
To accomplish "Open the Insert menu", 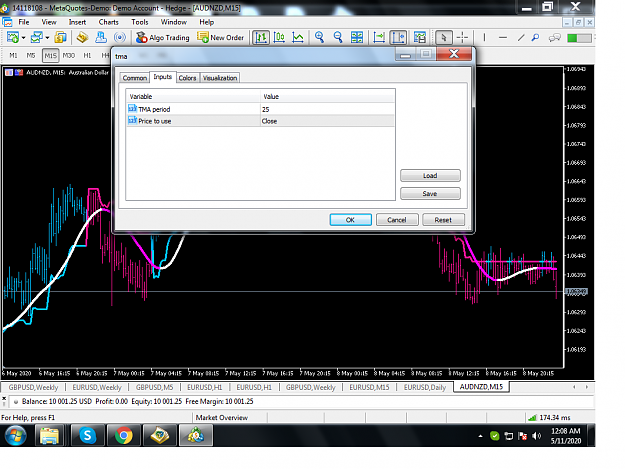I will tap(77, 22).
